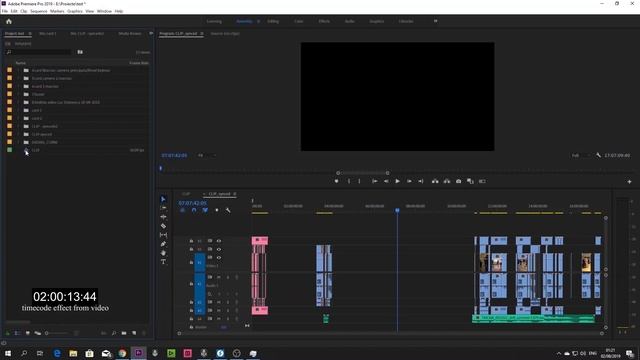Switch to the Editing workspace
The width and height of the screenshot is (640, 360).
coord(273,21)
